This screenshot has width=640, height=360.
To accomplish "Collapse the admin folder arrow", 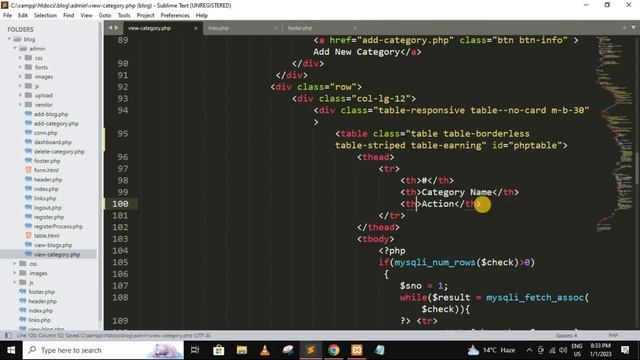I will (x=15, y=48).
